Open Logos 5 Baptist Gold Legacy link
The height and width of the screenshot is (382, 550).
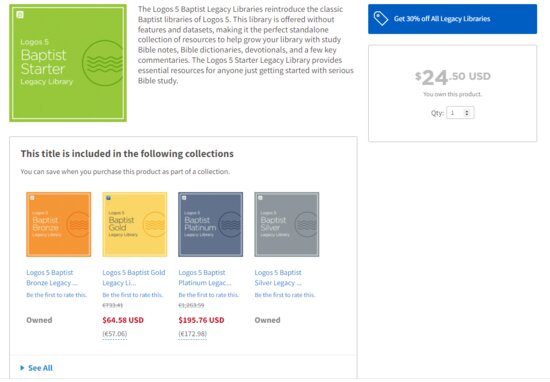pyautogui.click(x=134, y=277)
